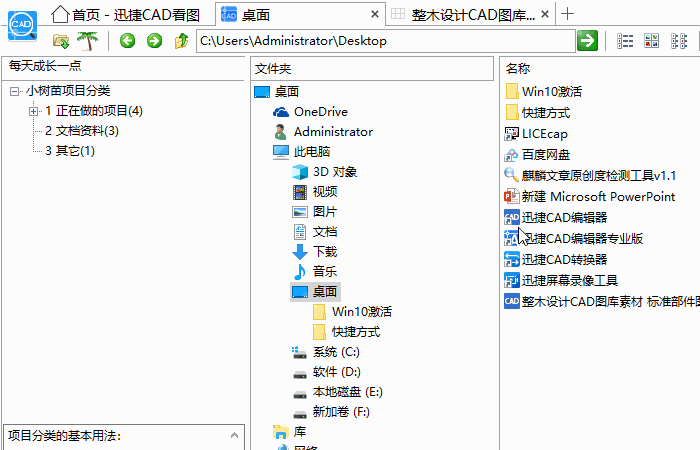Click the address path input field
Screen dimensions: 700x450
point(386,41)
